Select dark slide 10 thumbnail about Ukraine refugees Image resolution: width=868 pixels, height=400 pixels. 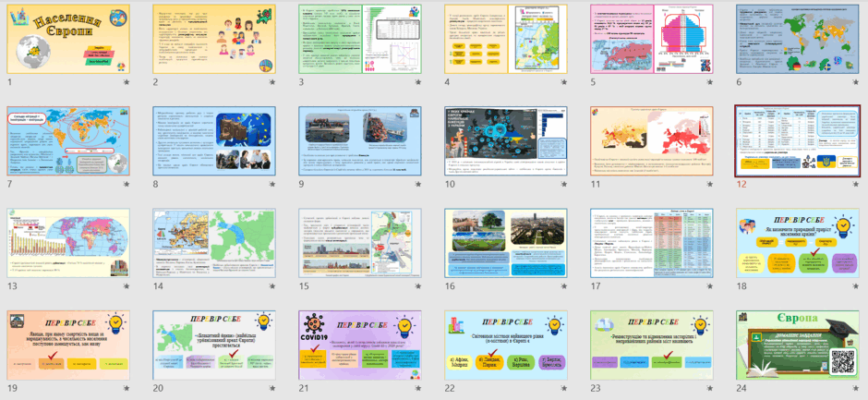pyautogui.click(x=506, y=141)
